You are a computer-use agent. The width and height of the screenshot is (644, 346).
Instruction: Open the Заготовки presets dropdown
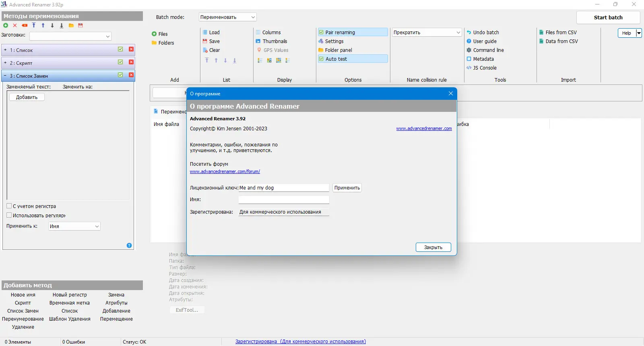point(70,36)
